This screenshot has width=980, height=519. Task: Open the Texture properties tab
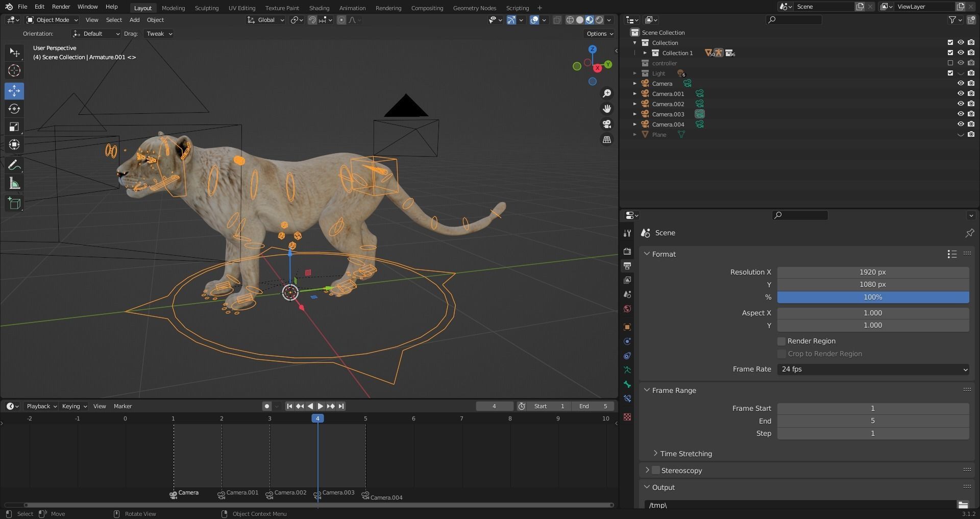pyautogui.click(x=627, y=417)
